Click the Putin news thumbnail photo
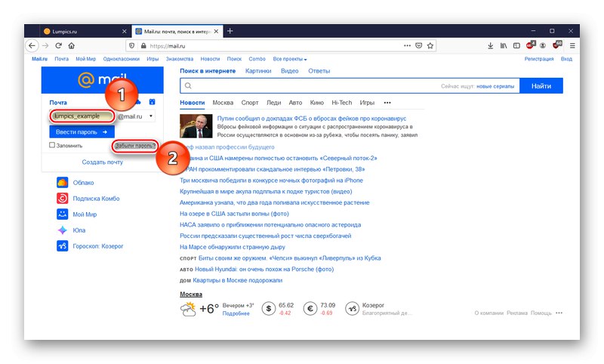Screen dimensions: 604x364 coord(196,126)
